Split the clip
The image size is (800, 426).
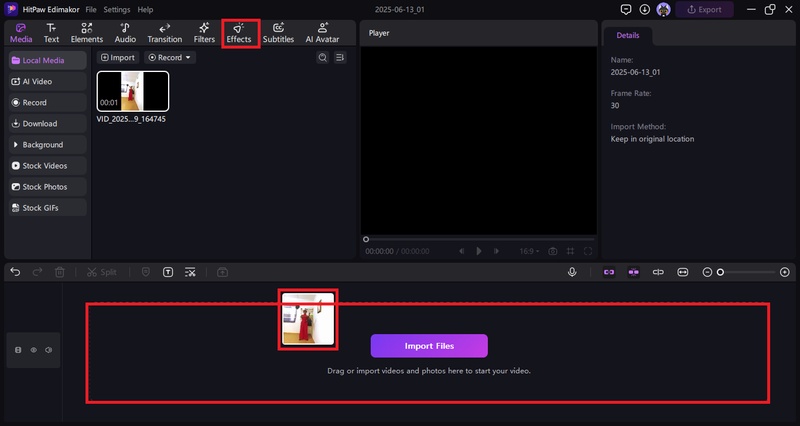coord(102,272)
